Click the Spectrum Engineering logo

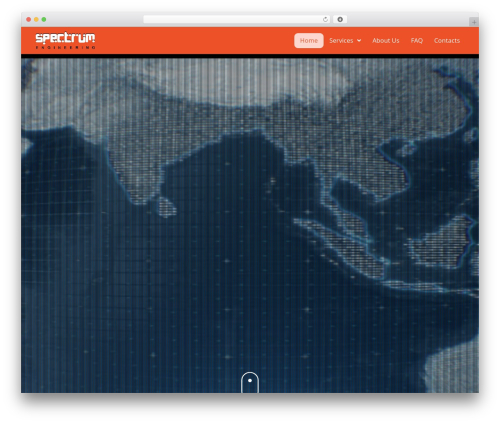point(65,41)
